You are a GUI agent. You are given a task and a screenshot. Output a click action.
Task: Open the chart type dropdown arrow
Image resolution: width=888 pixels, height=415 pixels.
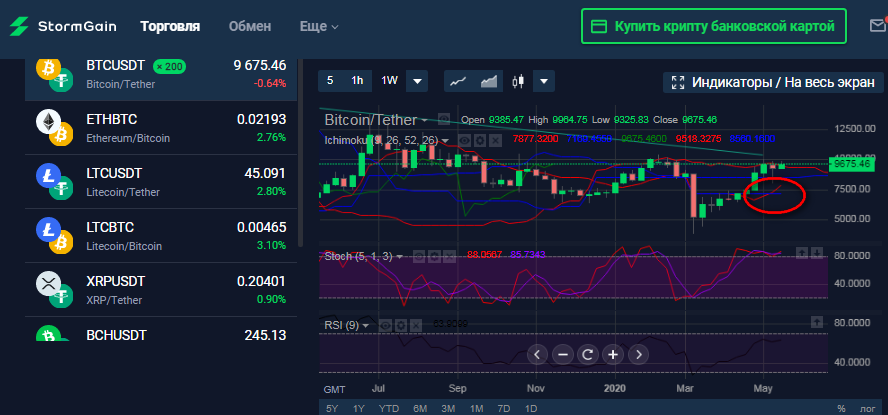[543, 81]
